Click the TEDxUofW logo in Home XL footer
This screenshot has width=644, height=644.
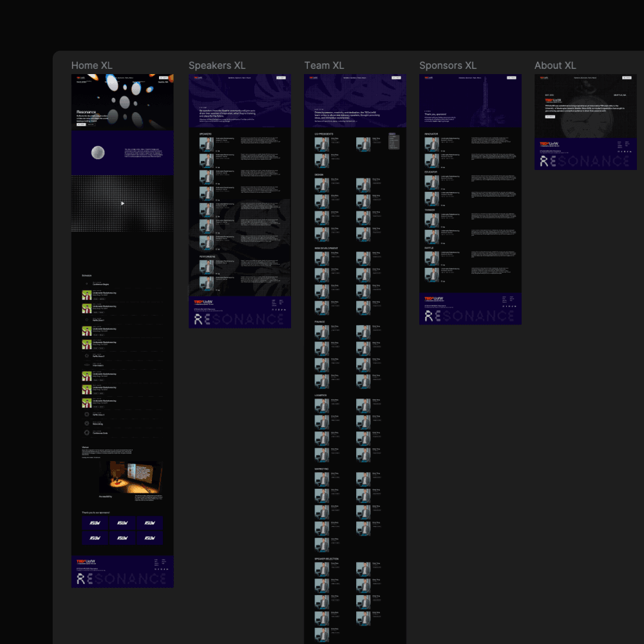coord(86,562)
